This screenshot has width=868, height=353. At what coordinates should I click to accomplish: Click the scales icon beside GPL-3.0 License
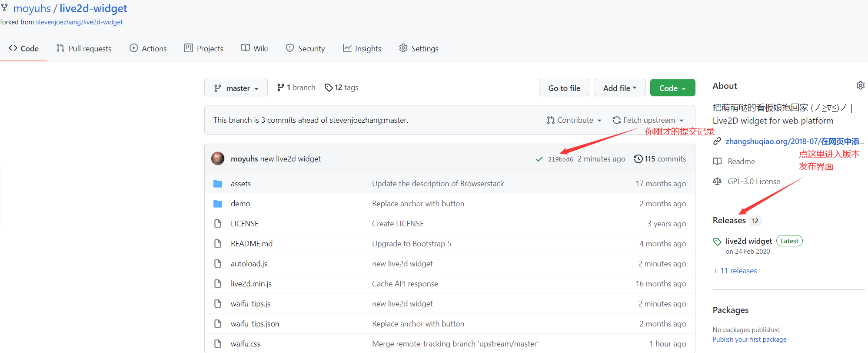tap(717, 182)
